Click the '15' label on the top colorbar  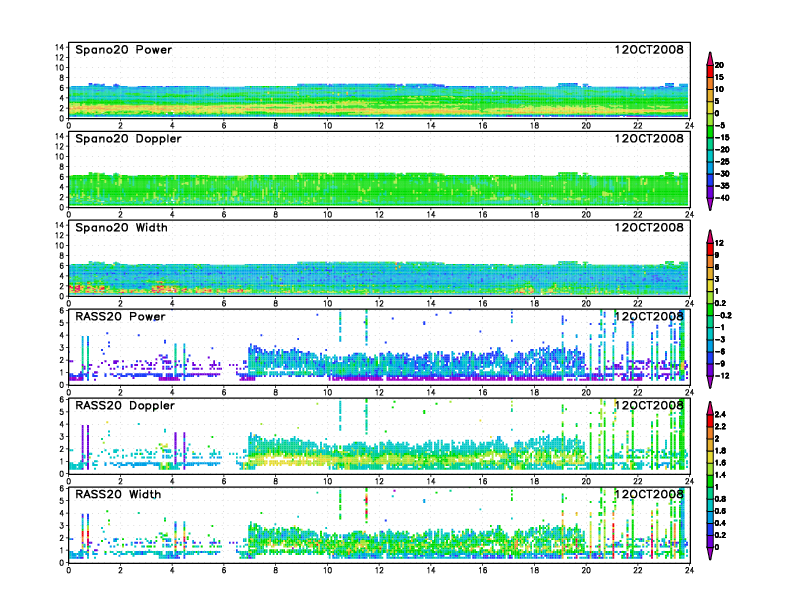point(719,77)
